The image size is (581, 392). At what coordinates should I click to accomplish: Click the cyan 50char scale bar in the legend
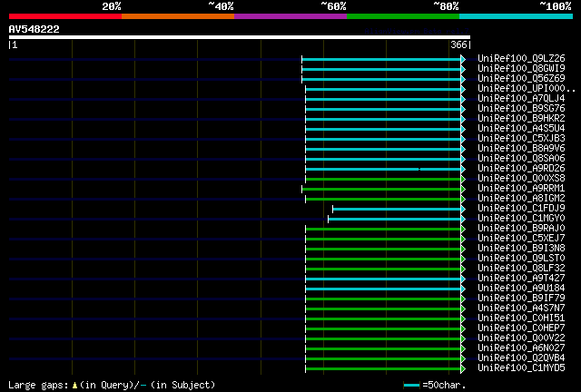point(411,386)
